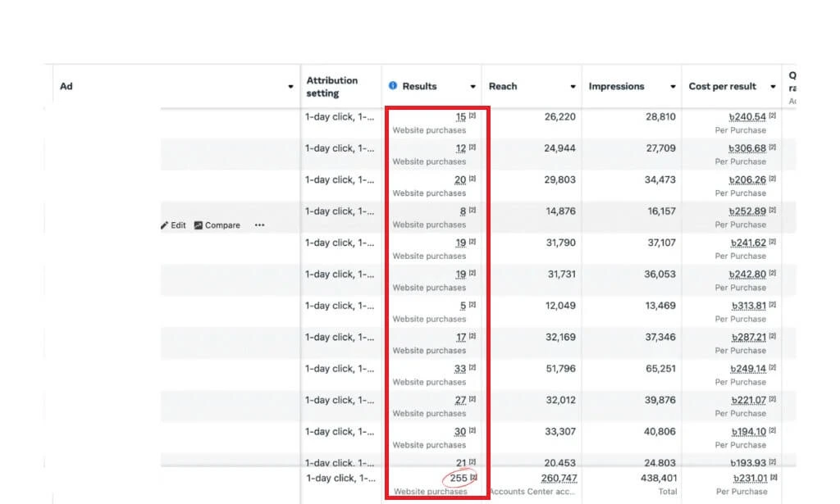Click the pencil Edit icon

click(x=165, y=225)
